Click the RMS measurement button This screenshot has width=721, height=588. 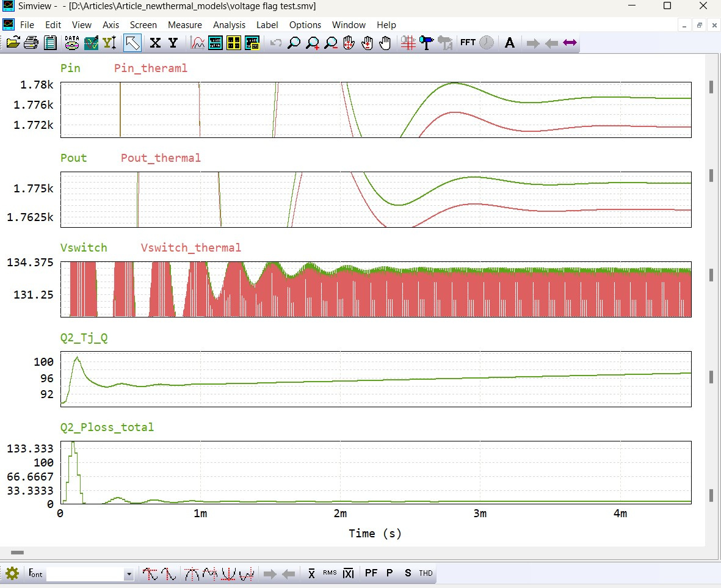[330, 573]
